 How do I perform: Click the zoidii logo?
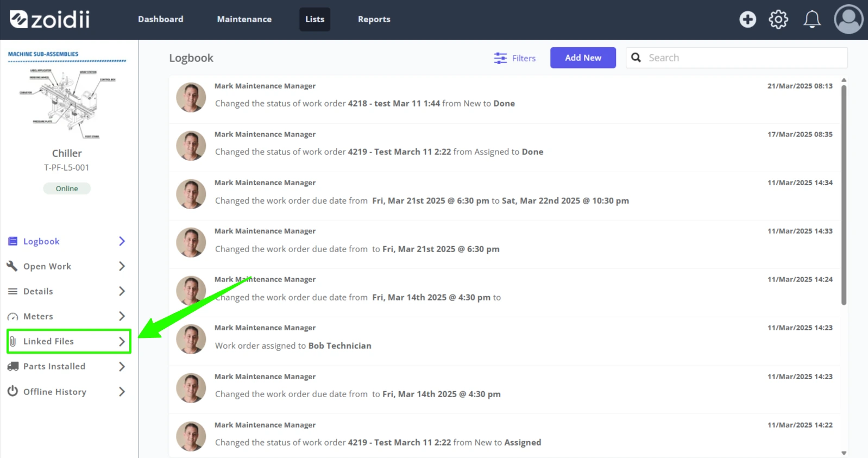[50, 20]
